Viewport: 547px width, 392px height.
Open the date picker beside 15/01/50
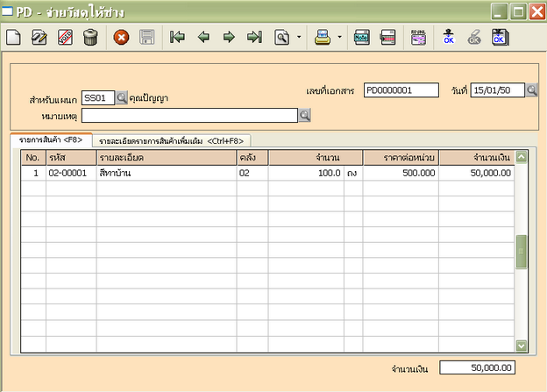coord(531,90)
